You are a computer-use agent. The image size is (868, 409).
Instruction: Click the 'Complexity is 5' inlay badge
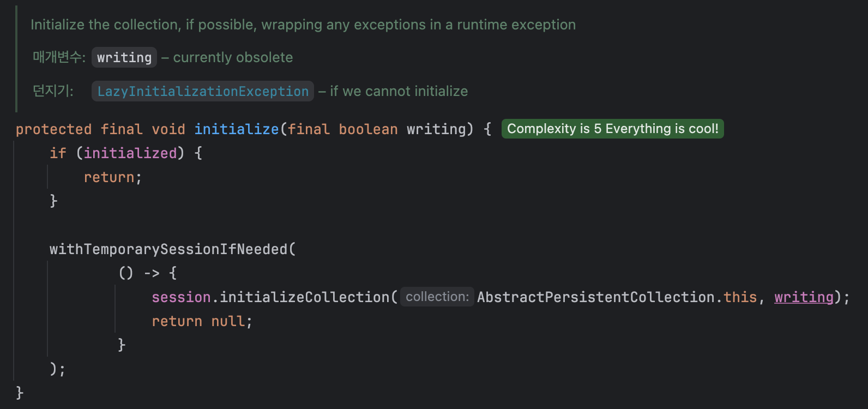612,129
